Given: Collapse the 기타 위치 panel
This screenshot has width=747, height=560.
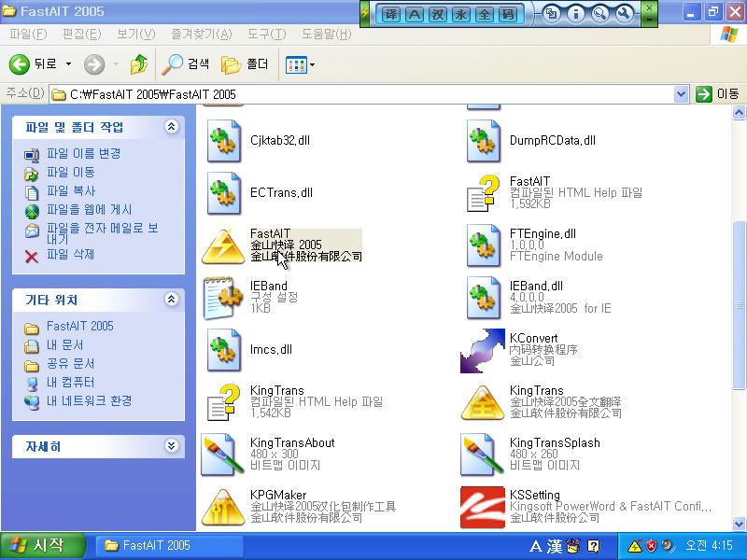Looking at the screenshot, I should [x=172, y=299].
